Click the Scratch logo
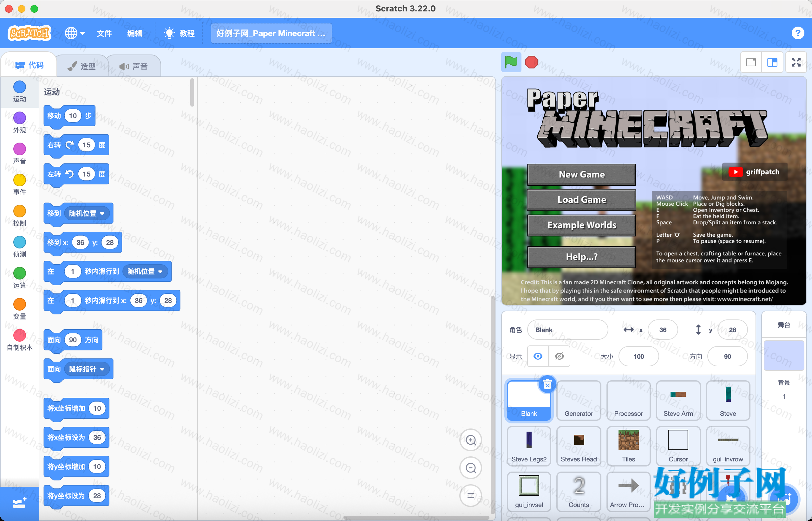 tap(29, 33)
